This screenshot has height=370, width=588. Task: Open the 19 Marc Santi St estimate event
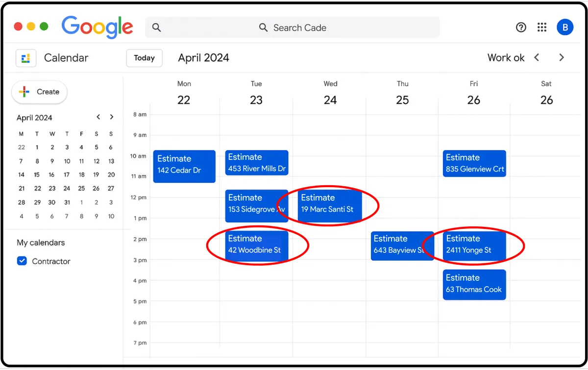pos(330,206)
